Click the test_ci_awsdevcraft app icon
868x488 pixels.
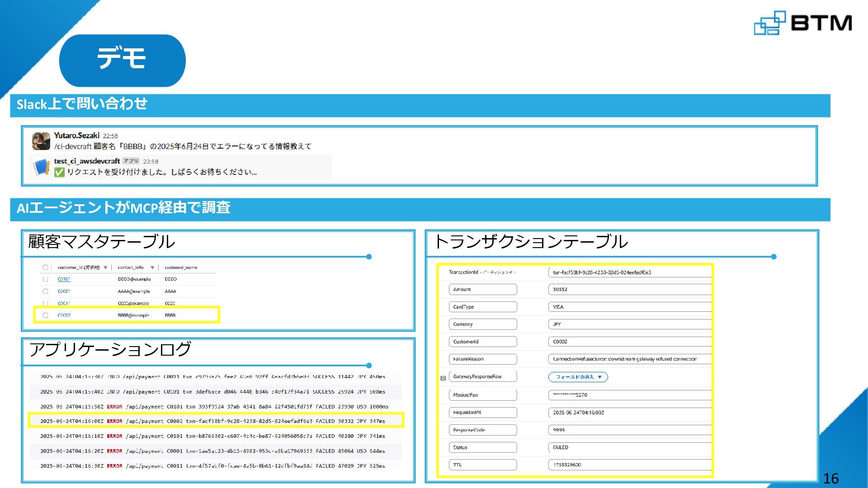click(41, 167)
